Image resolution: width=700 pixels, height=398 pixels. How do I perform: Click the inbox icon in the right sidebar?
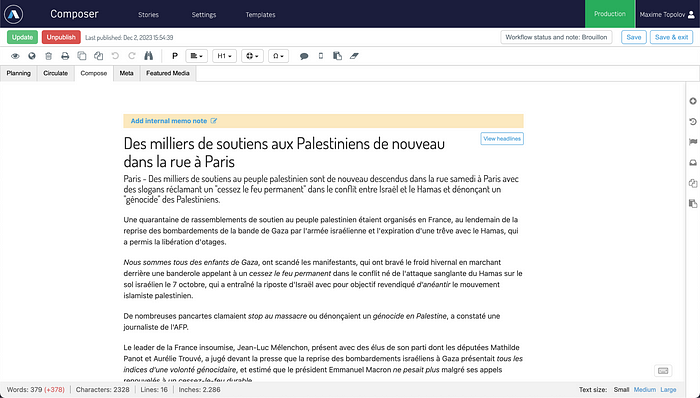coord(693,163)
